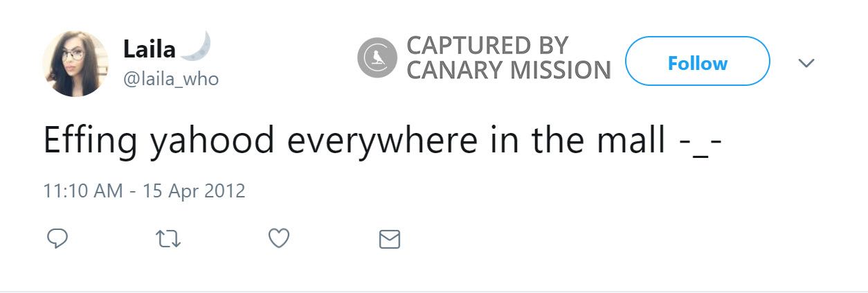Screen dimensions: 868x293
Task: Click the word 'yahood' in the tweet
Action: point(212,141)
